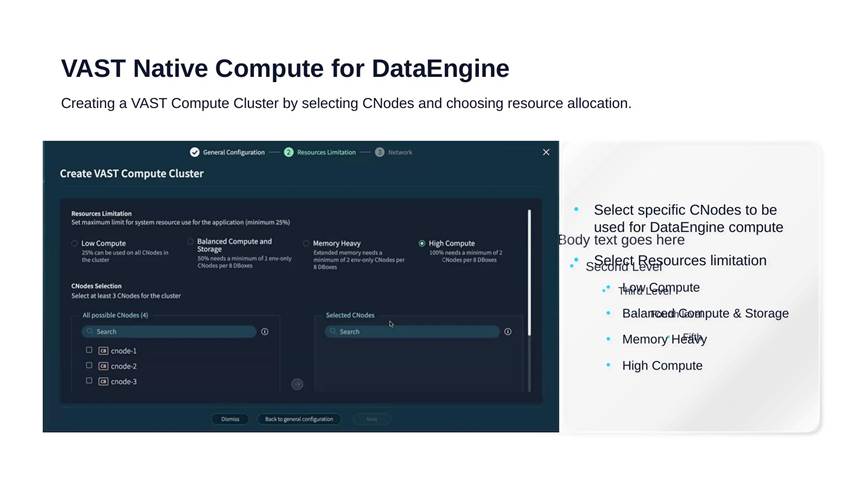Select the Low Compute radio option
Image resolution: width=864 pixels, height=486 pixels.
click(74, 243)
